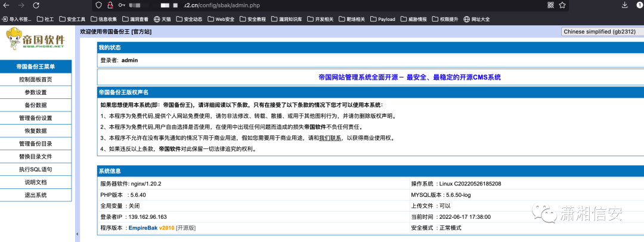This screenshot has width=644, height=242.
Task: Open 管理备份目录 in the sidebar
Action: coord(36,144)
